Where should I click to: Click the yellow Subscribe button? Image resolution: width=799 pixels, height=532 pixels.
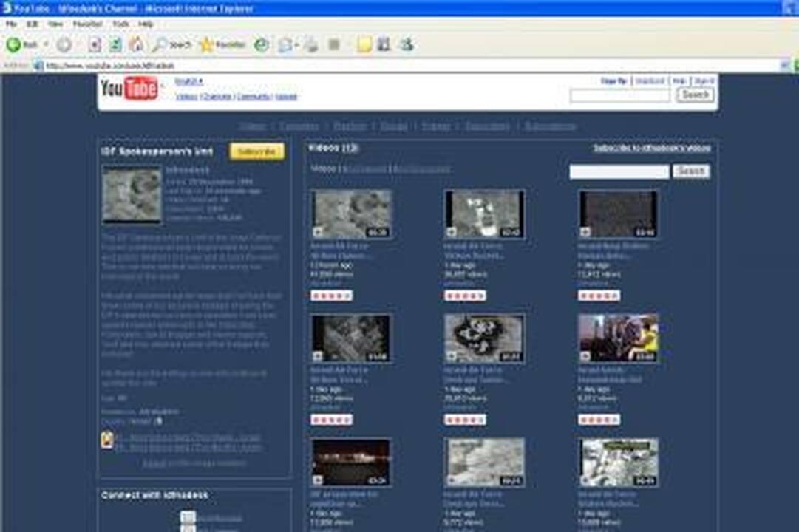point(256,151)
